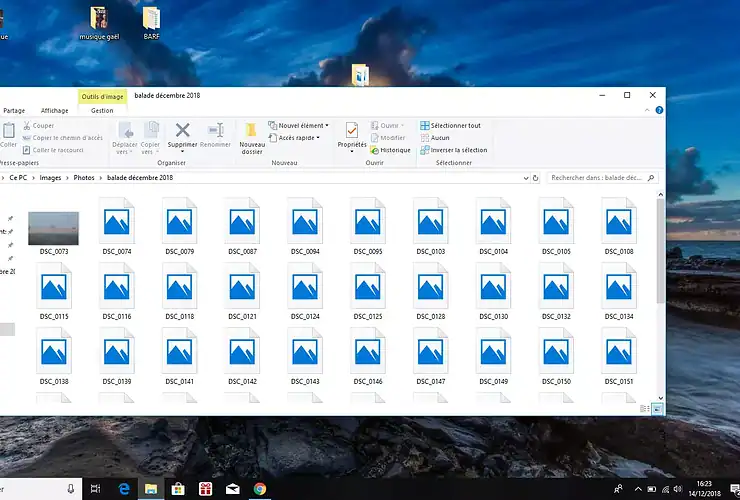Select the DSC_0121 image file
Viewport: 740px width, 500px height.
coord(242,291)
